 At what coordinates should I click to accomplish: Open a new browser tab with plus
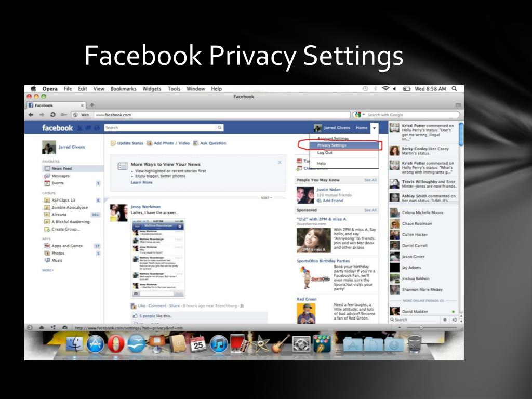(x=92, y=105)
